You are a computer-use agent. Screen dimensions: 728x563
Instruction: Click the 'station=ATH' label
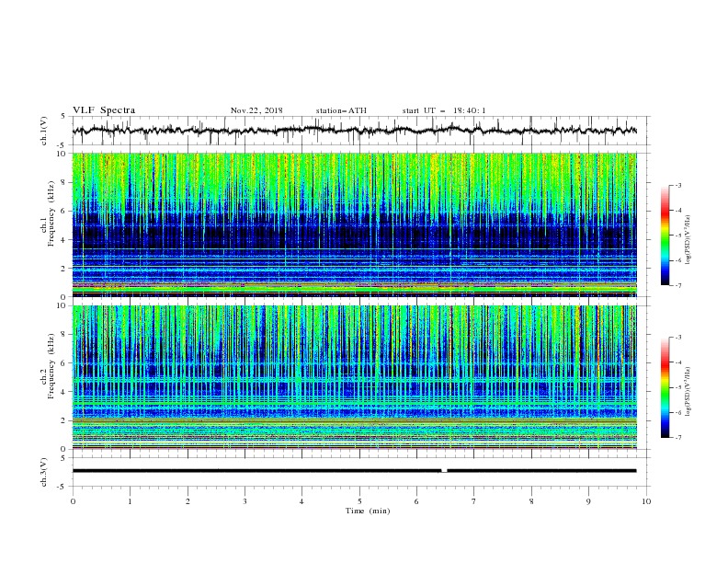click(x=341, y=110)
